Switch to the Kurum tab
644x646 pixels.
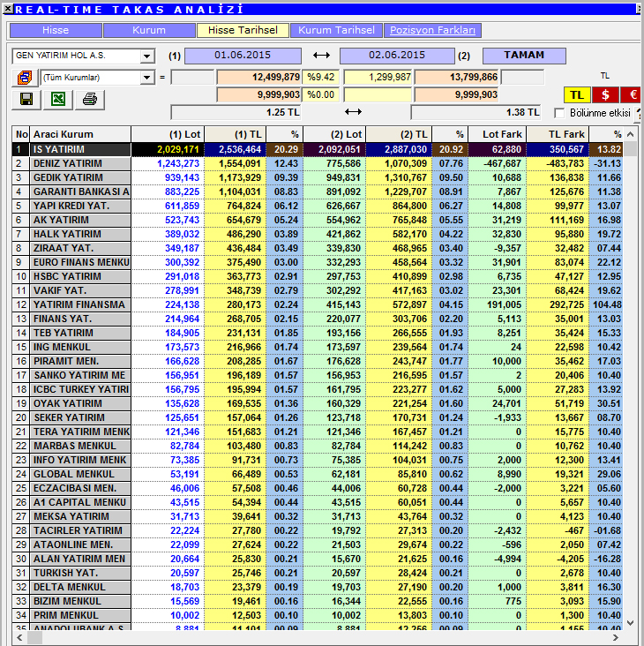149,30
